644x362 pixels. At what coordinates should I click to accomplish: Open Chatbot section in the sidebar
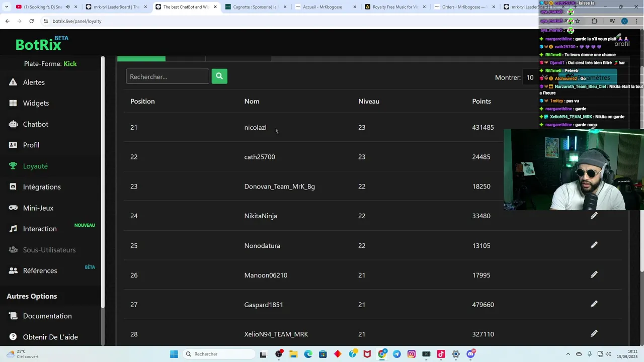point(36,124)
